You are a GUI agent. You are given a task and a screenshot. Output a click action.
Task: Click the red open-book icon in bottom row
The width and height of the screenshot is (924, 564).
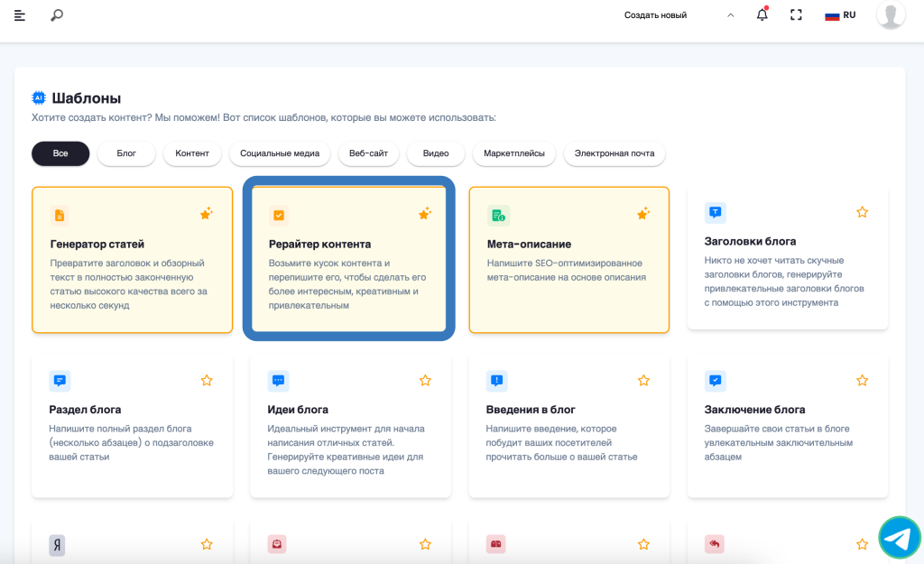(x=495, y=544)
